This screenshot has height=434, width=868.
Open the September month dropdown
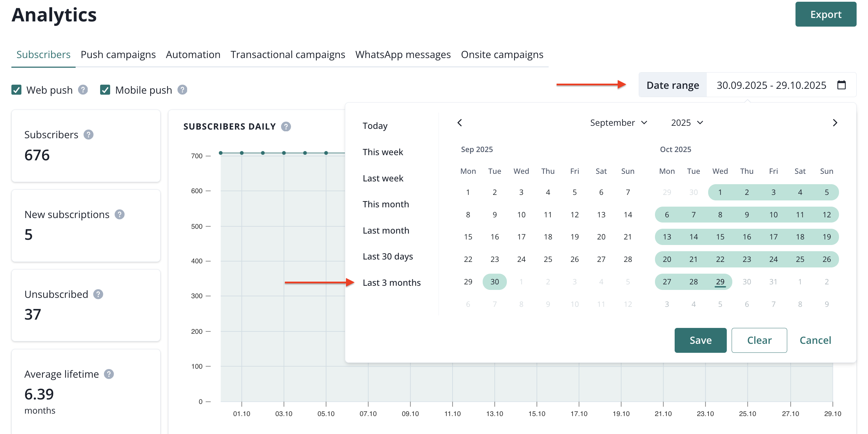tap(618, 123)
